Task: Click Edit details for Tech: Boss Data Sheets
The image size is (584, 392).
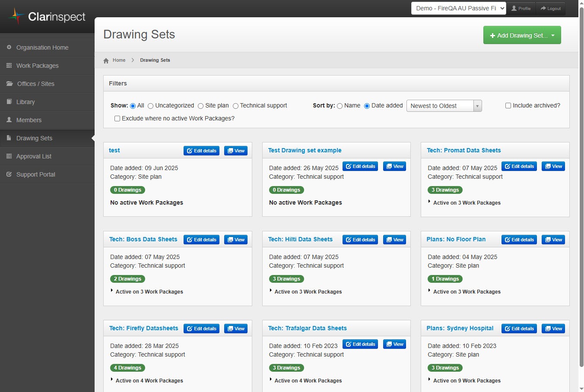Action: coord(201,240)
